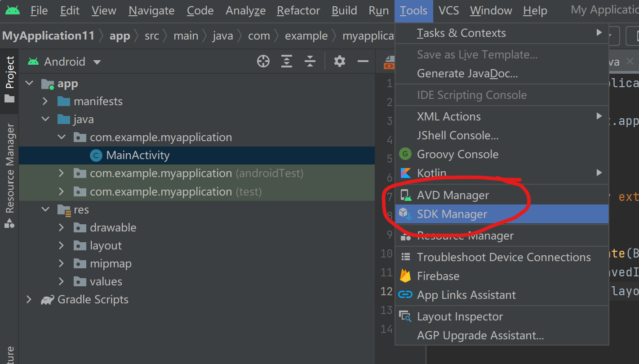Click the App Links Assistant link icon

pos(405,295)
